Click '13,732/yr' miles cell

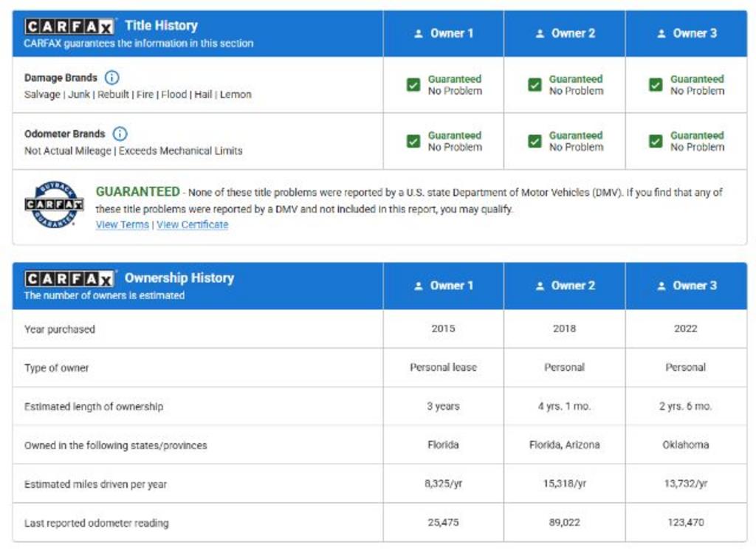coord(686,484)
